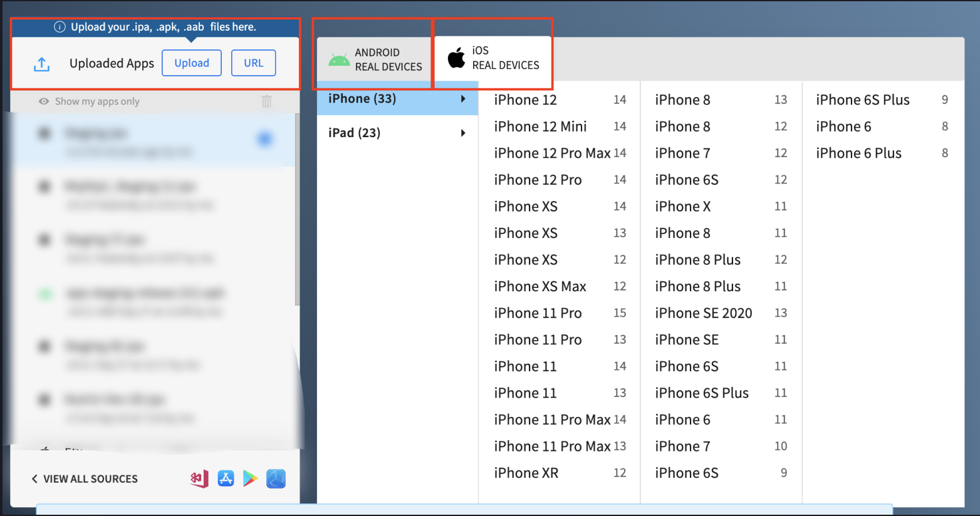Click the URL button
This screenshot has width=980, height=516.
click(253, 63)
